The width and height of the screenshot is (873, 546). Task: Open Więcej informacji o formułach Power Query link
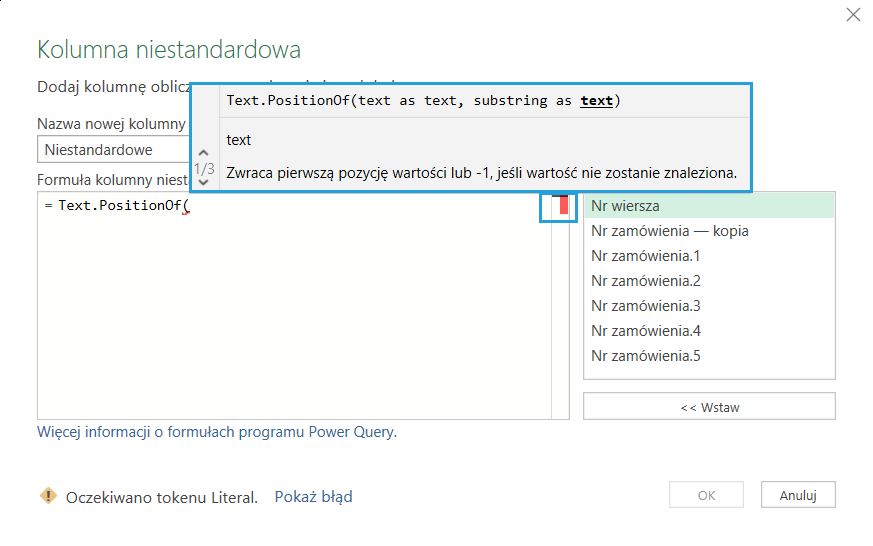[x=216, y=432]
